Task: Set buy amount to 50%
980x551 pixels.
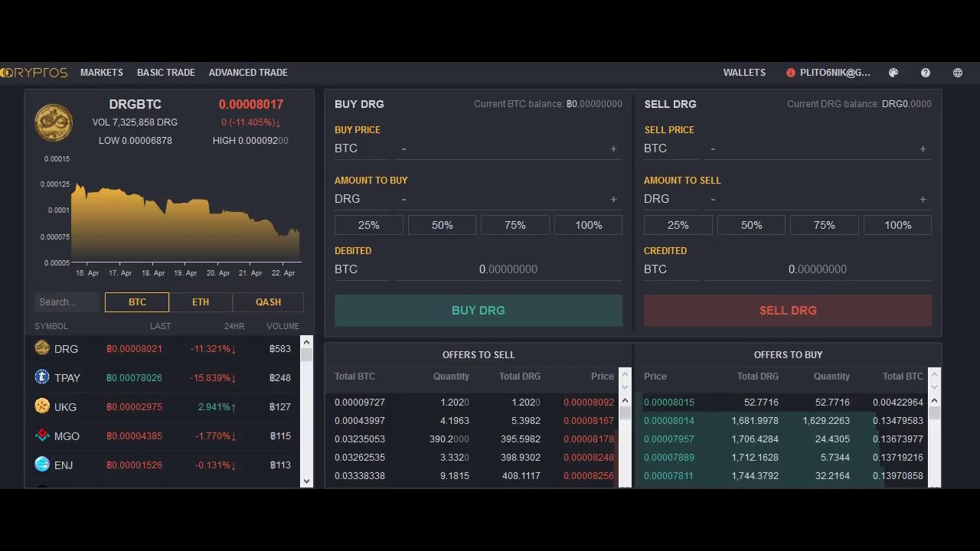Action: point(443,225)
